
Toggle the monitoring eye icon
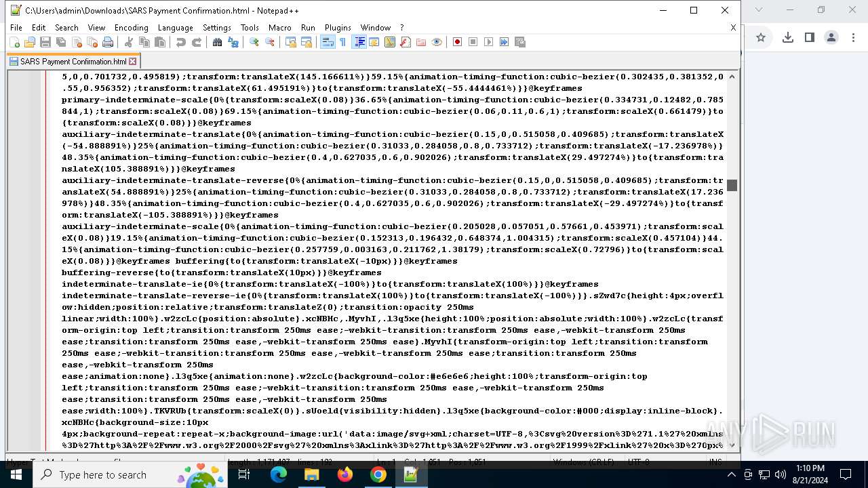(437, 42)
